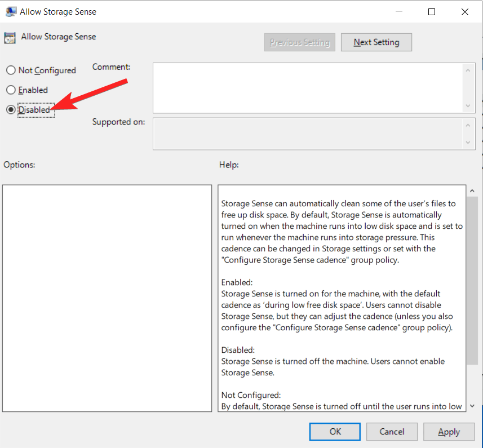
Task: Cancel the policy changes
Action: 392,432
